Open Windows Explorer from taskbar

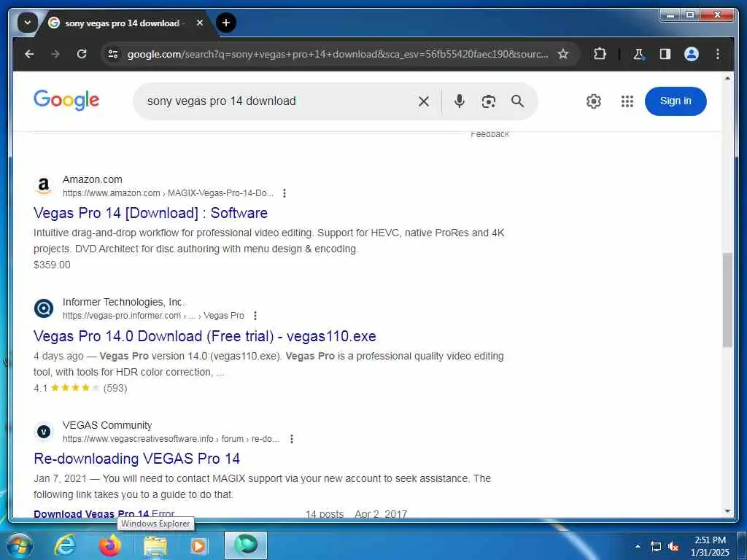[155, 545]
